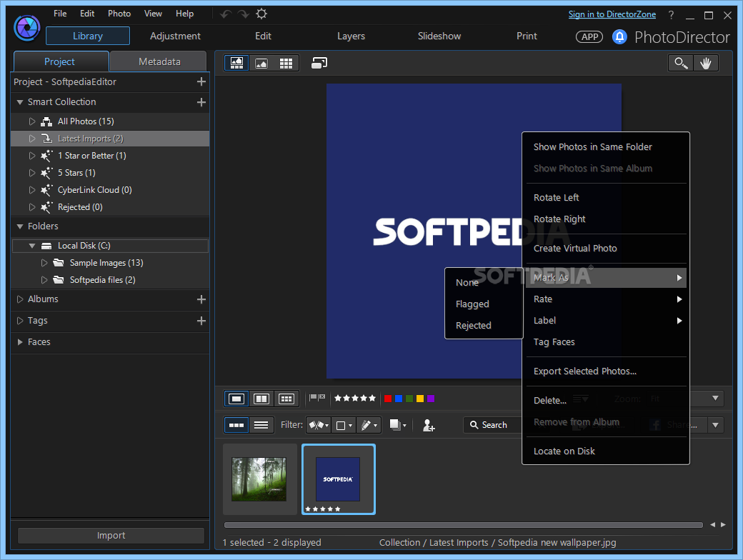Switch browser to list view

pos(261,425)
